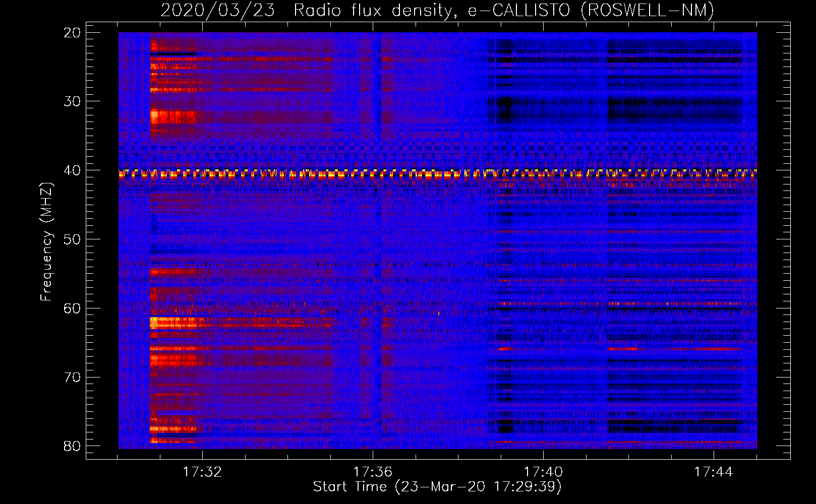Click the bright burst near 62 MHz
The width and height of the screenshot is (816, 504).
(177, 323)
